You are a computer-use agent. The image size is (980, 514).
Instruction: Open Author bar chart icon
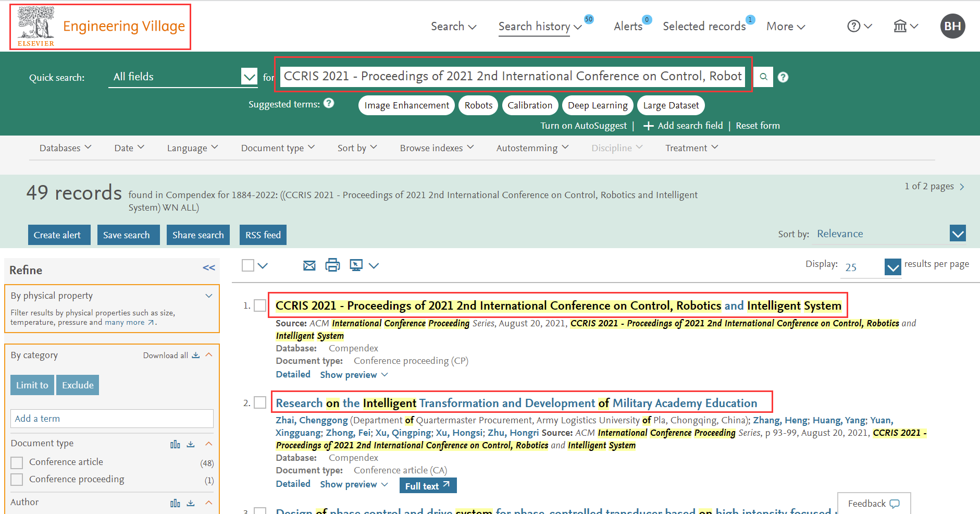click(x=175, y=503)
